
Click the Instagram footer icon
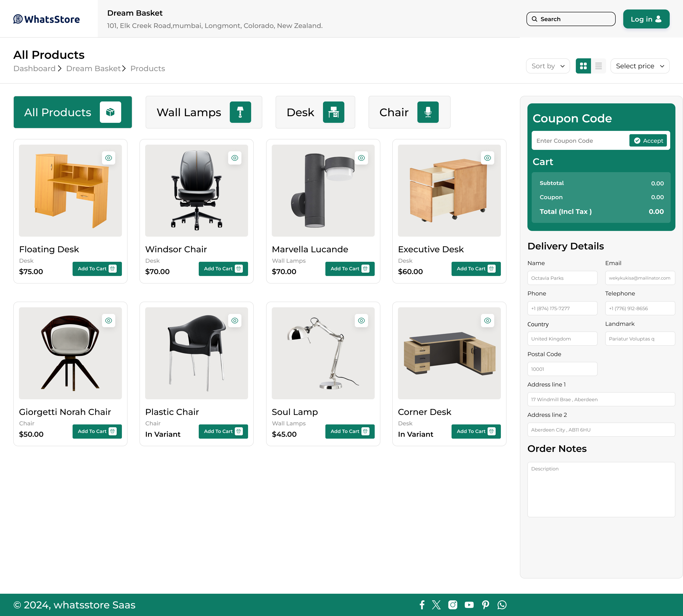[x=452, y=605]
